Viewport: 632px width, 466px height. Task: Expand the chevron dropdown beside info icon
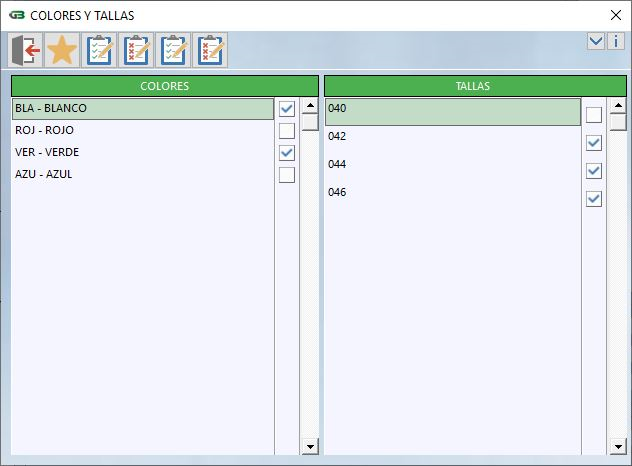596,41
